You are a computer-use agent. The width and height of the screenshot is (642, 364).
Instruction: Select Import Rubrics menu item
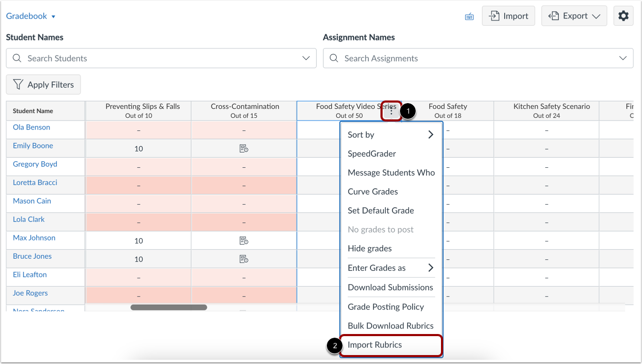[391, 345]
